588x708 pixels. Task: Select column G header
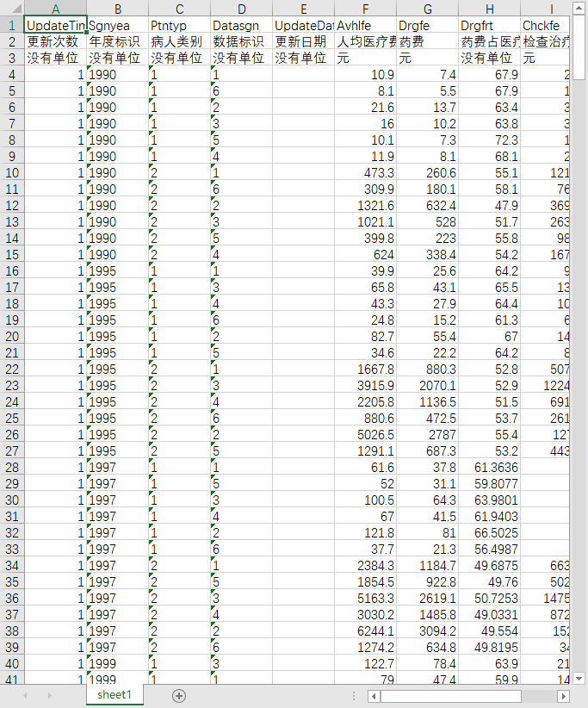pyautogui.click(x=427, y=9)
